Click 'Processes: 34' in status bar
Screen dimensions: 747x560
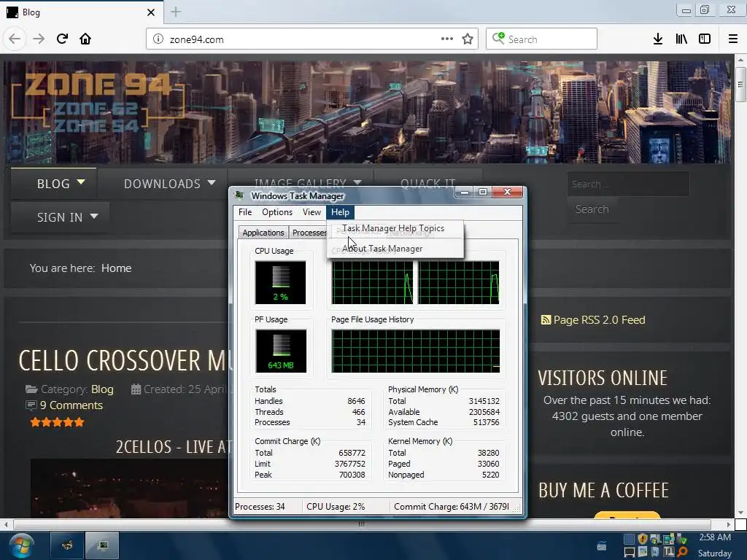[x=260, y=507]
